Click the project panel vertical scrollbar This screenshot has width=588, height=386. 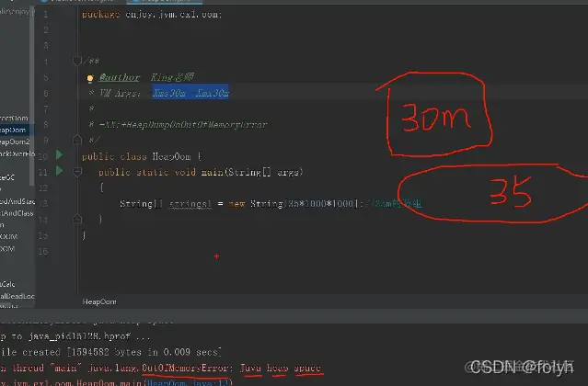pyautogui.click(x=32, y=97)
